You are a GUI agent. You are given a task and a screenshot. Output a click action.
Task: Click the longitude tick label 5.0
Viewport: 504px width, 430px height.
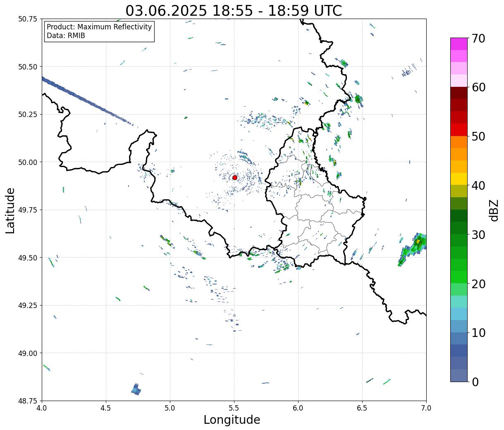pyautogui.click(x=170, y=408)
